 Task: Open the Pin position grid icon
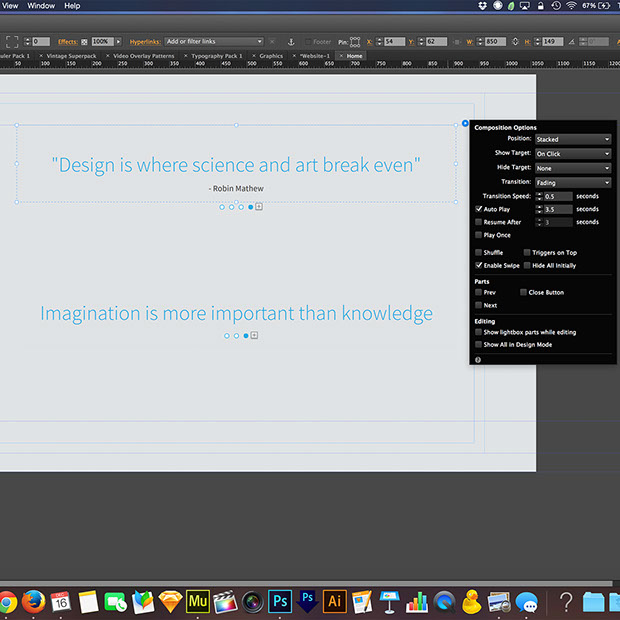coord(355,42)
